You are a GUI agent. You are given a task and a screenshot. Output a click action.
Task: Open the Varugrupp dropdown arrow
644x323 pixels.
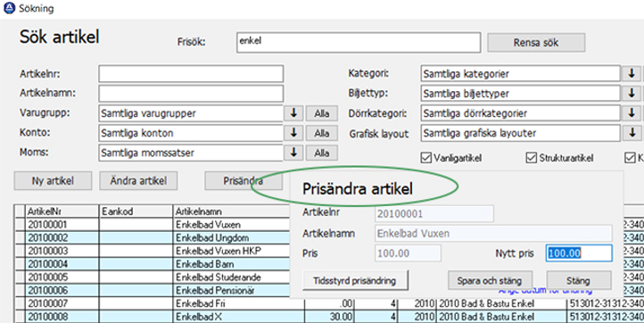click(293, 113)
